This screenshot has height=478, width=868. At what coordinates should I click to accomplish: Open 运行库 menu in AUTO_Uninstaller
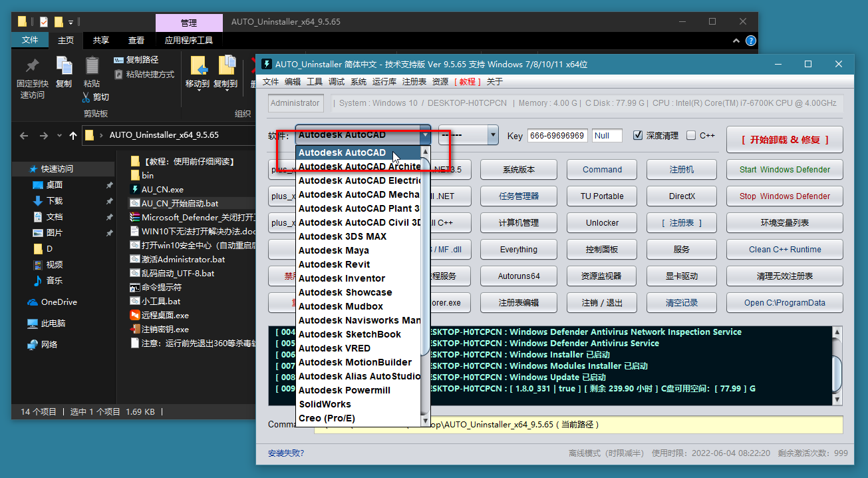tap(384, 82)
